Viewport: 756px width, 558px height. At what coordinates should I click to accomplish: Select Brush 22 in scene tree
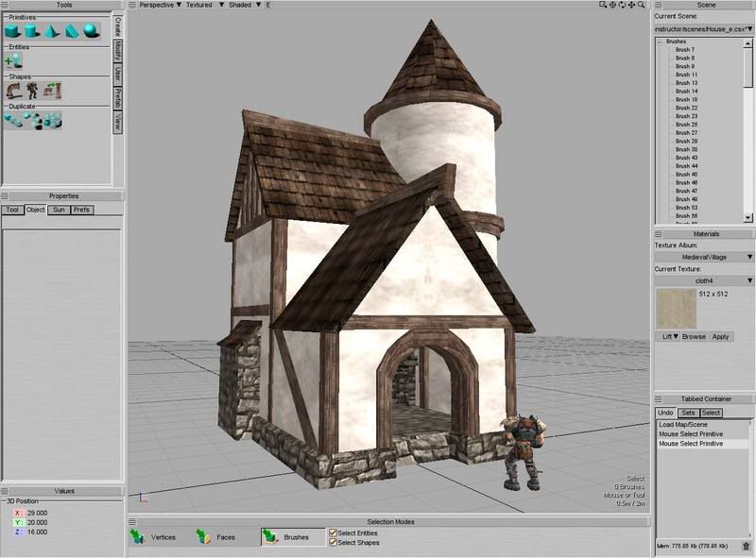(687, 108)
